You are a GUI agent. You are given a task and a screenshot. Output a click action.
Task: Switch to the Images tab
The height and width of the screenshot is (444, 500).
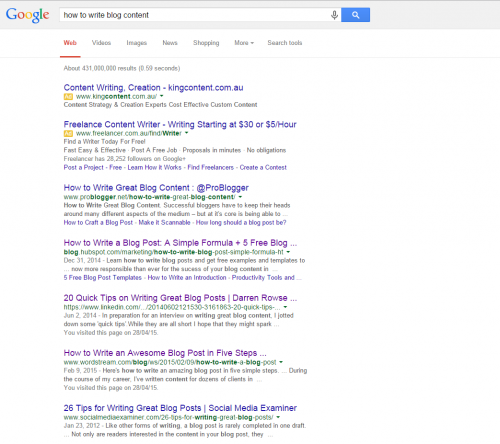click(x=137, y=43)
